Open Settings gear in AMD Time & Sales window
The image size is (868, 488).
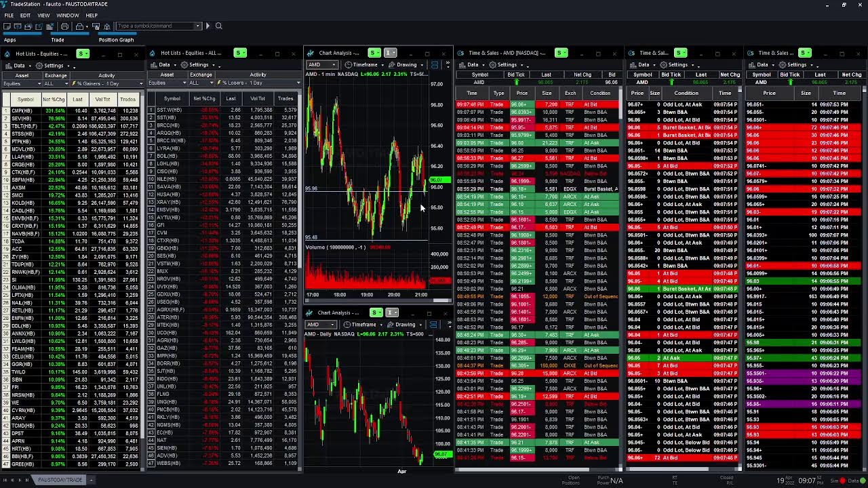click(x=507, y=65)
